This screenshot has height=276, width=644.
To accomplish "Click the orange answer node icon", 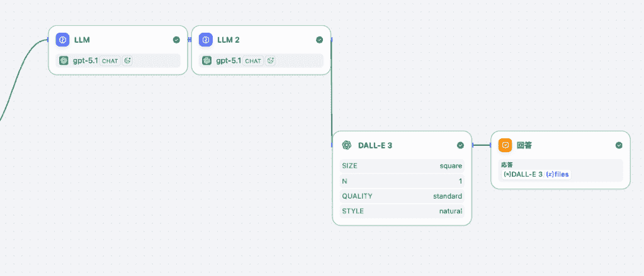I will 506,145.
